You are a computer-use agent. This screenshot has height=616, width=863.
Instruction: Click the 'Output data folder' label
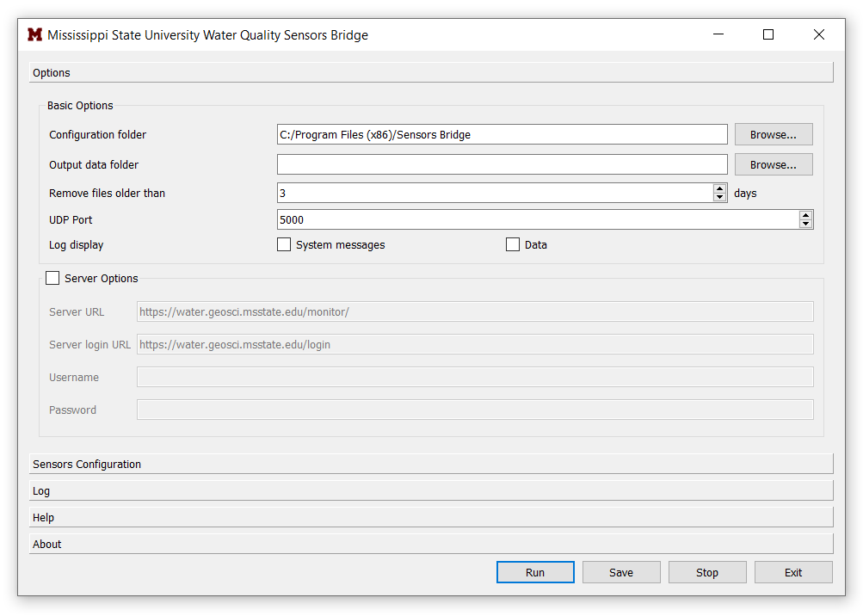[x=94, y=164]
